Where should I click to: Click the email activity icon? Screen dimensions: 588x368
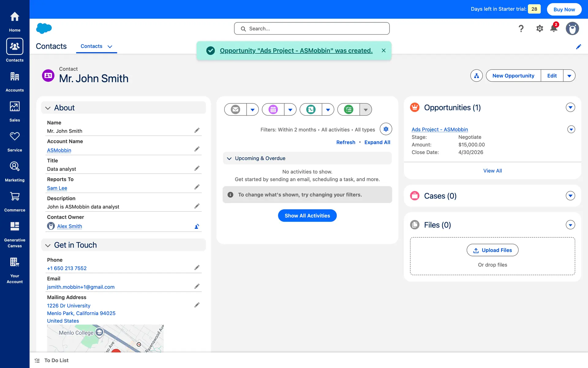(235, 109)
